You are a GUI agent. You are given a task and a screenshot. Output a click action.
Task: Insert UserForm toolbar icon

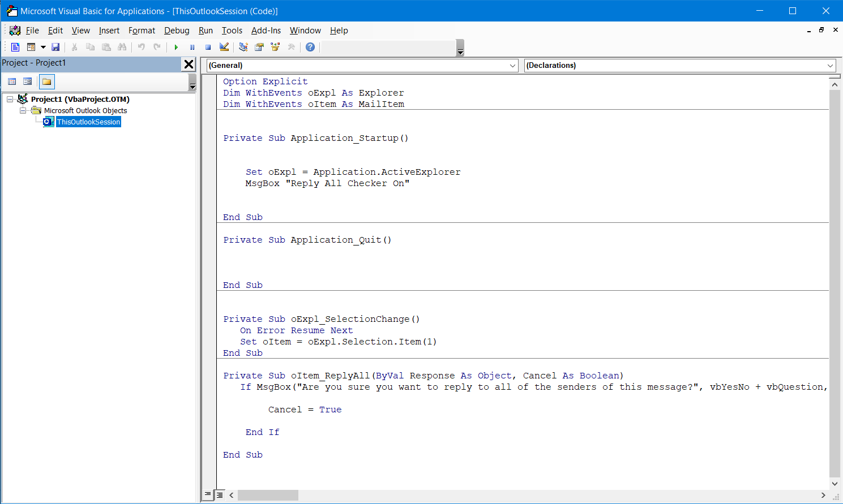(31, 47)
